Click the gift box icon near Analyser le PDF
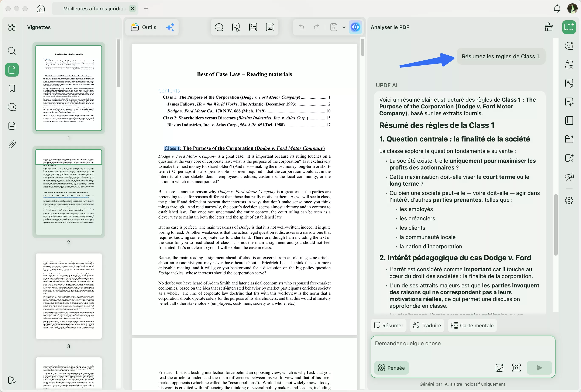The height and width of the screenshot is (392, 581). click(549, 27)
